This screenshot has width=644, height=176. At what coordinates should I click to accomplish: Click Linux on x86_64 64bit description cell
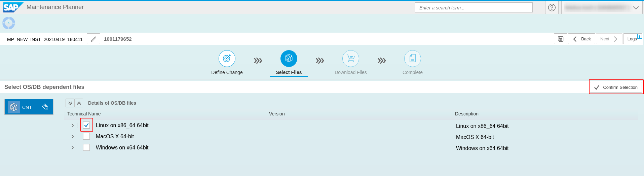(482, 126)
